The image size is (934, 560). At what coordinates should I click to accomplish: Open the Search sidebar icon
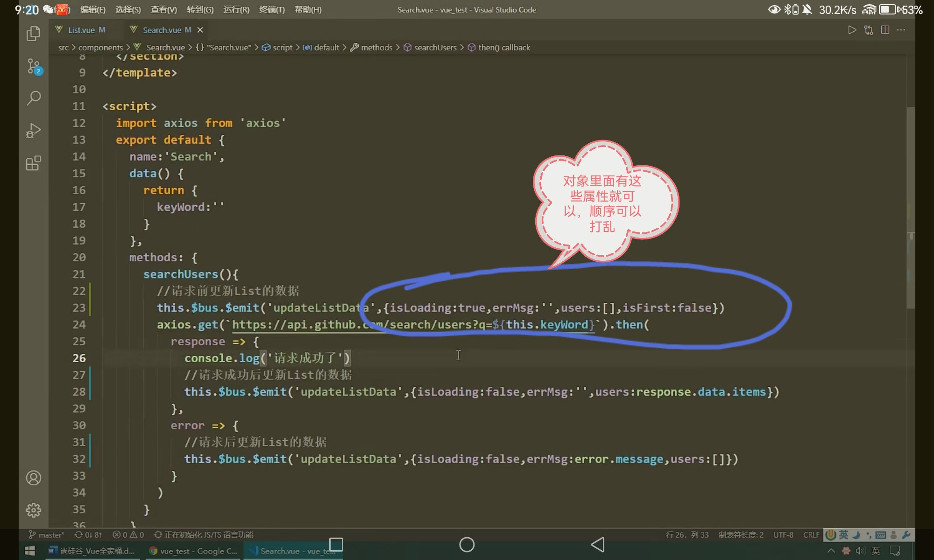point(34,98)
